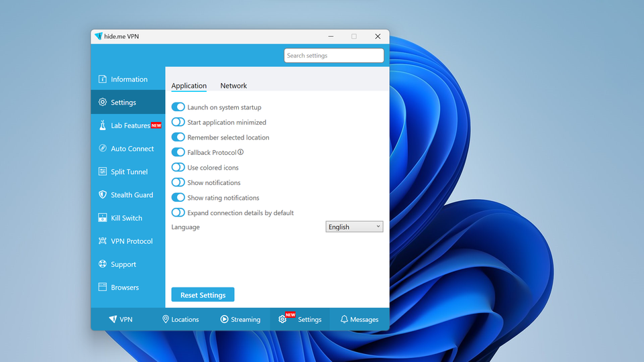Enable Expand connection details by default
The image size is (644, 362).
pyautogui.click(x=178, y=213)
